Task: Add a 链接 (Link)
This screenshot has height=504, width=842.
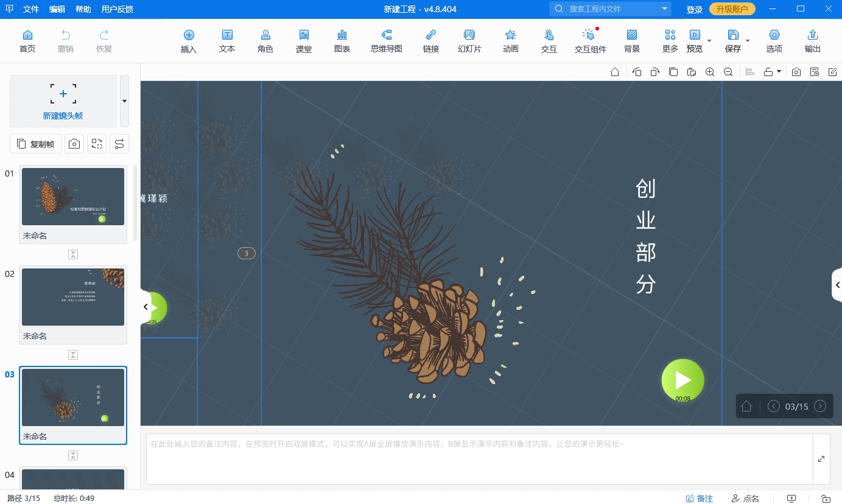Action: (431, 41)
